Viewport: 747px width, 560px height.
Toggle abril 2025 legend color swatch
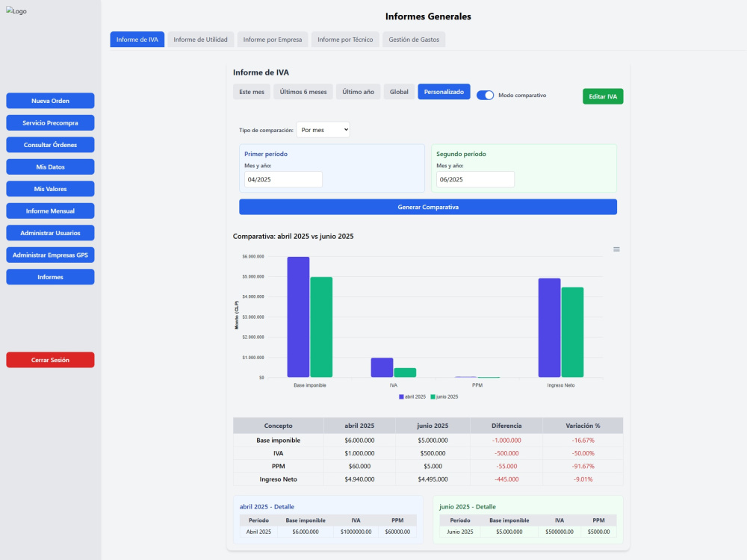tap(401, 396)
